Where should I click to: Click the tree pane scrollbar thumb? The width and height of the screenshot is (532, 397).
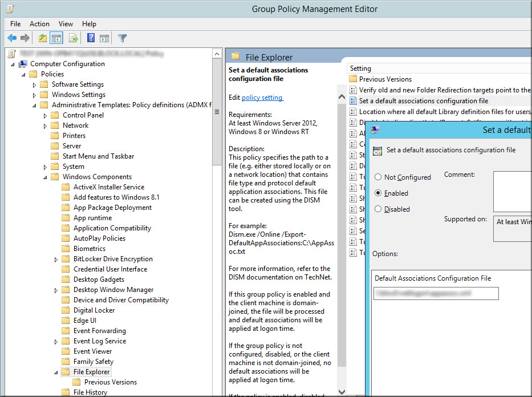[217, 112]
